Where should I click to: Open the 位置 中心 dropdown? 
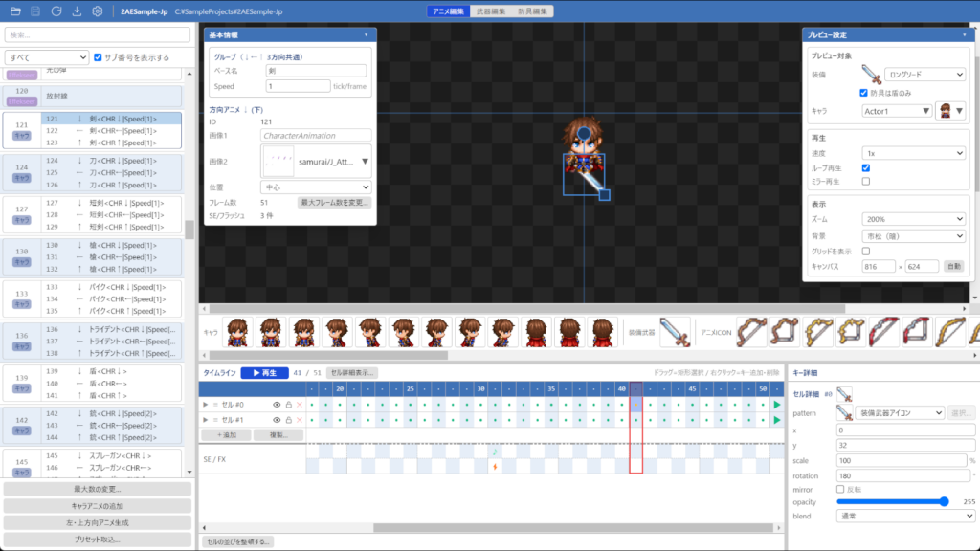[316, 187]
